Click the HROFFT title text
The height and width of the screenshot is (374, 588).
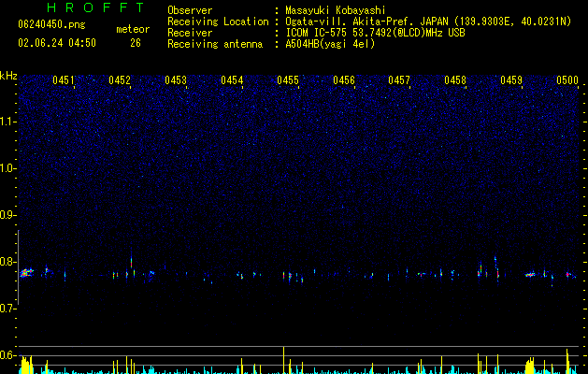(95, 7)
